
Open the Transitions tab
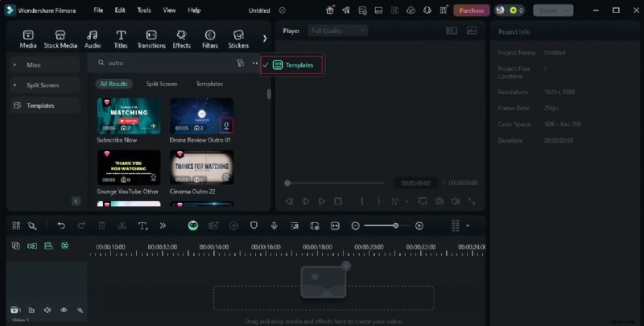click(151, 39)
